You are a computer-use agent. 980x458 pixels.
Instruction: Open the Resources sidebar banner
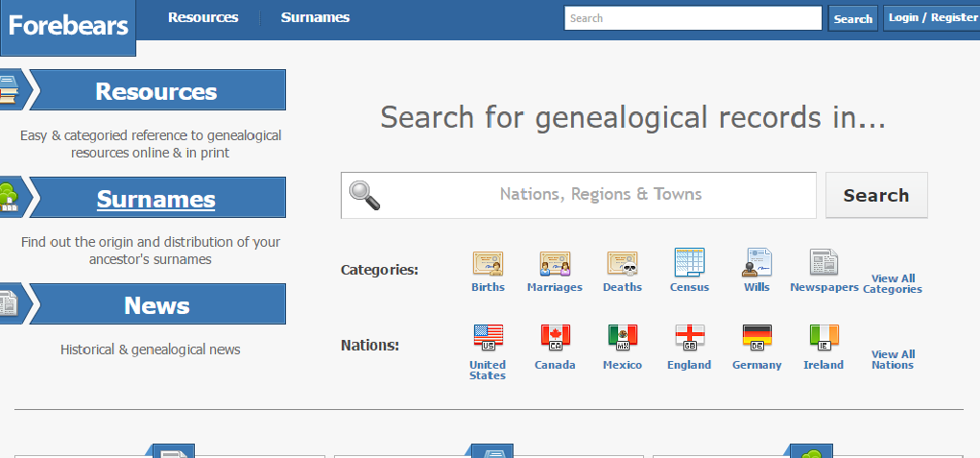(x=157, y=90)
